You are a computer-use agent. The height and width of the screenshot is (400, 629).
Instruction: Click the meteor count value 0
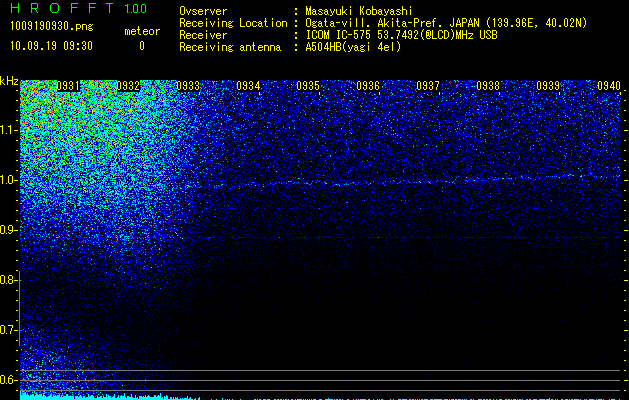[x=142, y=46]
